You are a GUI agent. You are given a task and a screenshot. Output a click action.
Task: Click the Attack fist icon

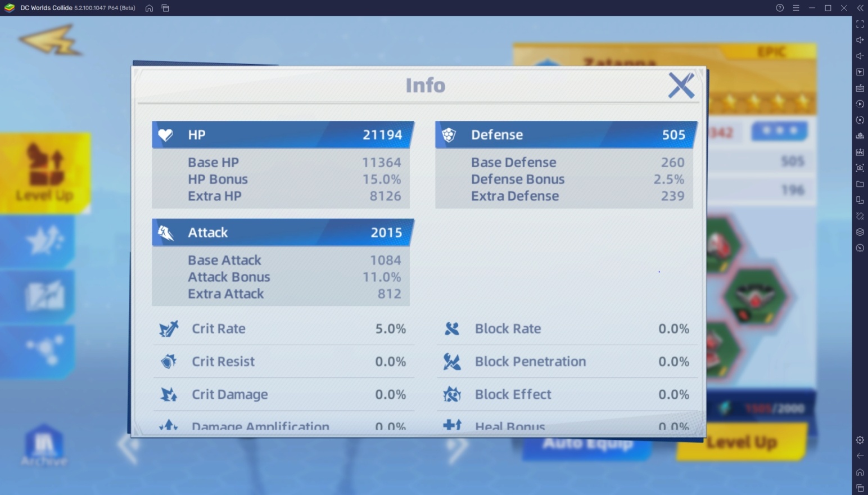(x=166, y=233)
